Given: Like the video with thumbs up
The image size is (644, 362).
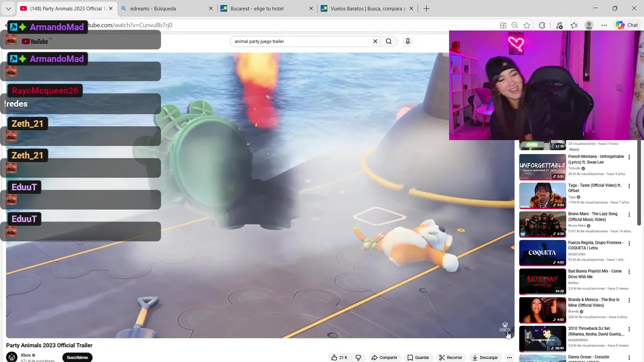Looking at the screenshot, I should 339,357.
